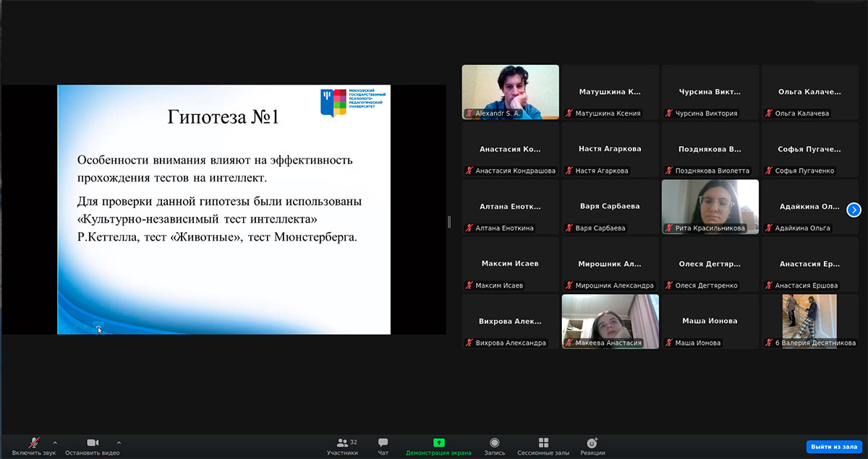Click muted mic icon of Анастасия Кондрашова
868x459 pixels.
(469, 171)
